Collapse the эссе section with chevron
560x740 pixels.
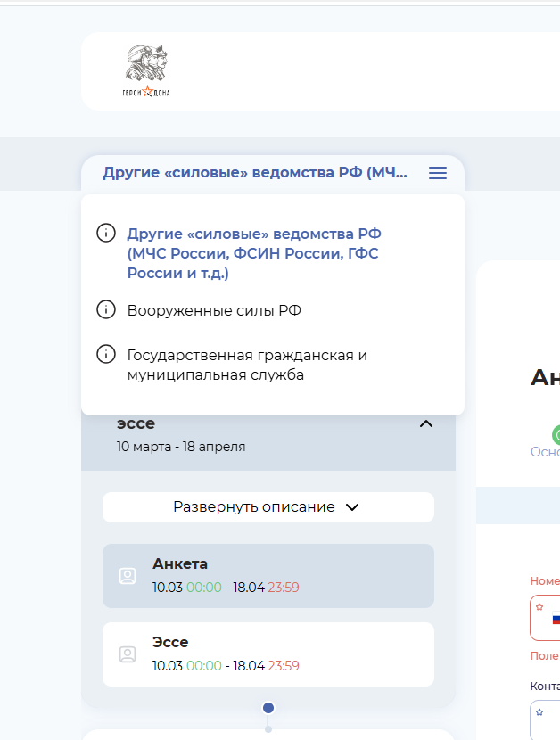(426, 424)
